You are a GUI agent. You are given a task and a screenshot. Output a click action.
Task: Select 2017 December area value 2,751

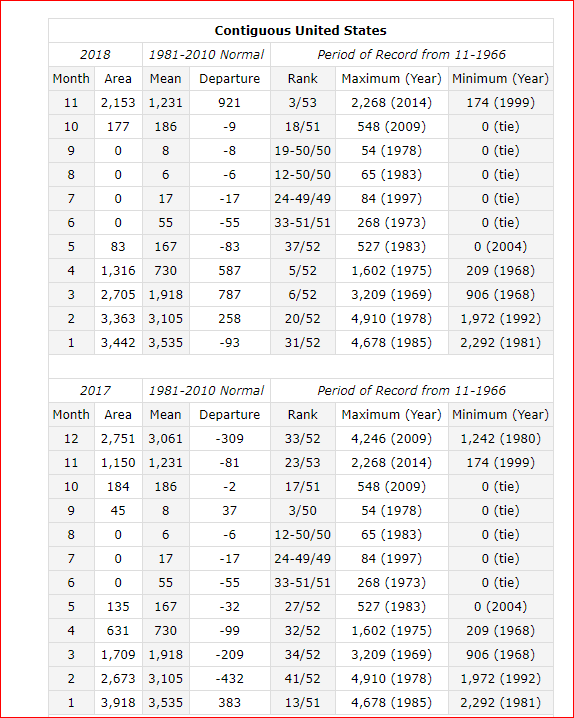[118, 439]
